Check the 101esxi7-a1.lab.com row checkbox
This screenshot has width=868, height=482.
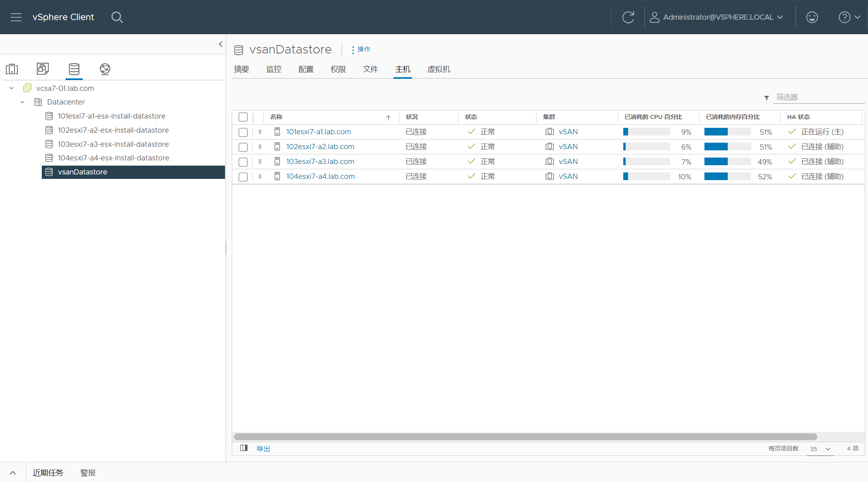tap(243, 132)
